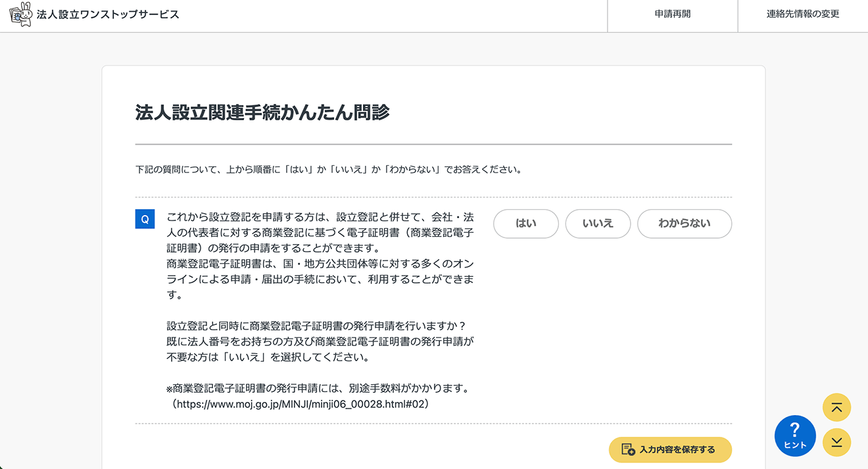Click the 法人設立関連手続かんたん問診 heading
The height and width of the screenshot is (469, 868).
[x=262, y=113]
